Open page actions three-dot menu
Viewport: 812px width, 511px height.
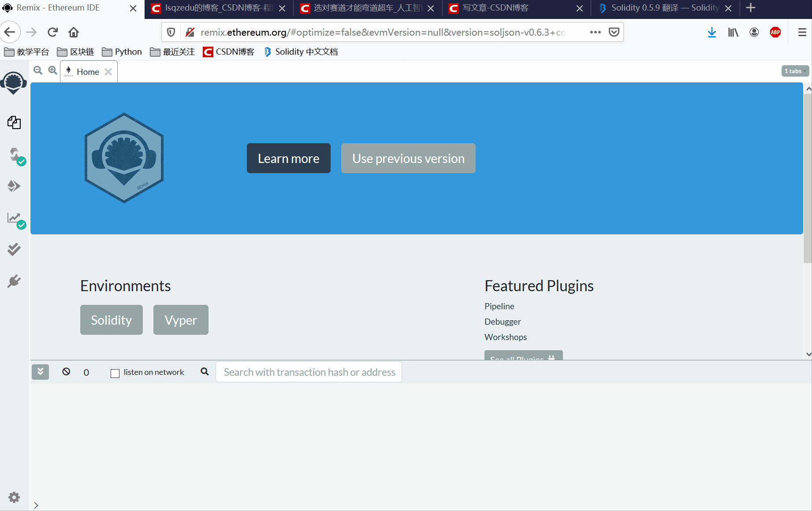point(595,32)
